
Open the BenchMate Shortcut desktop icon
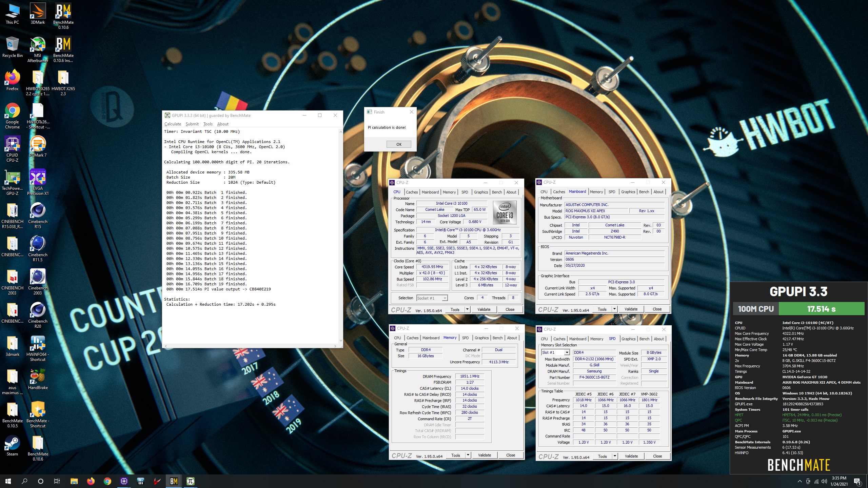tap(38, 415)
